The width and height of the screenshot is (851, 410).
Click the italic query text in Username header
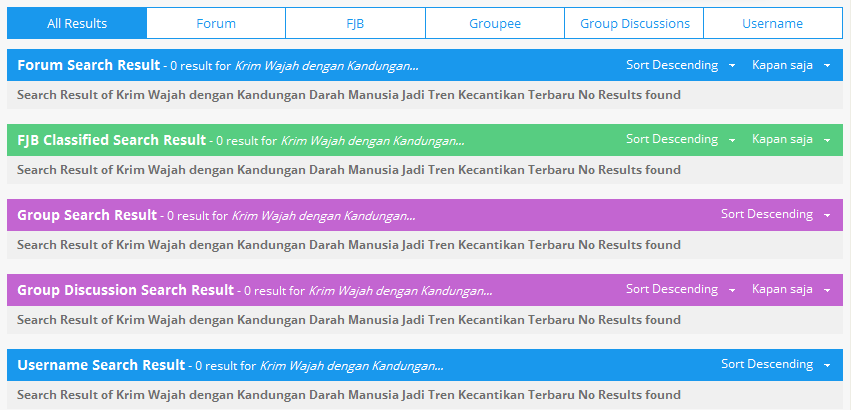(x=352, y=366)
